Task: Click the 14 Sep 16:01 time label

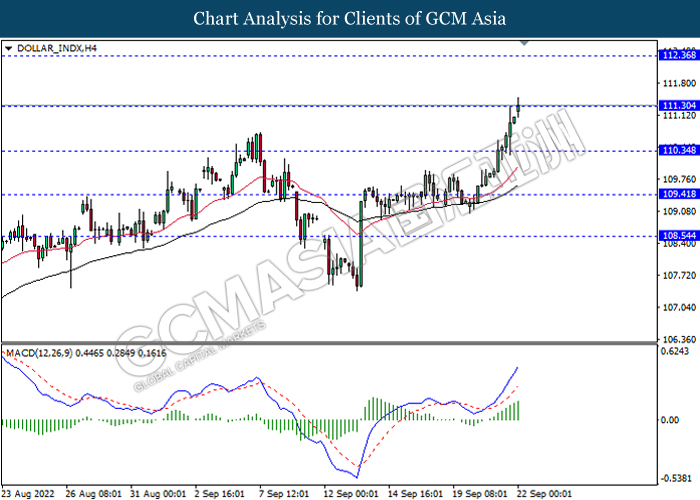Action: tap(415, 494)
